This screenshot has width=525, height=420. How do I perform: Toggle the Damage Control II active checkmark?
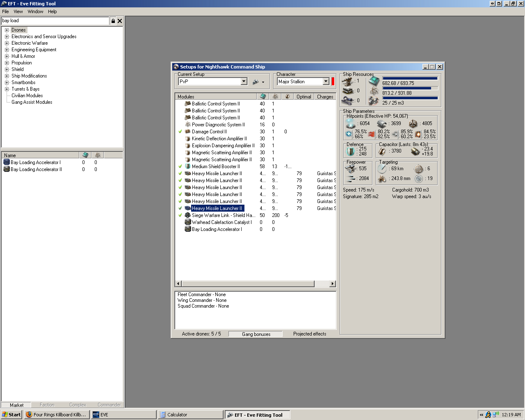click(x=180, y=131)
